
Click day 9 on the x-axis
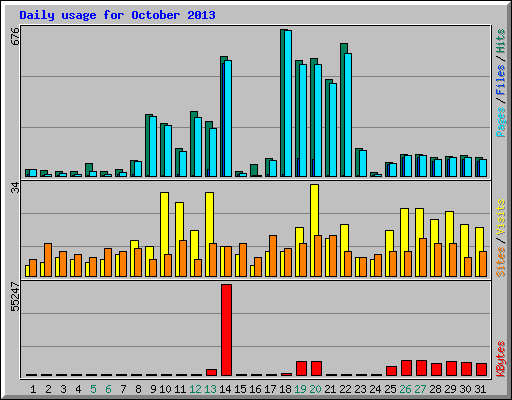(153, 389)
